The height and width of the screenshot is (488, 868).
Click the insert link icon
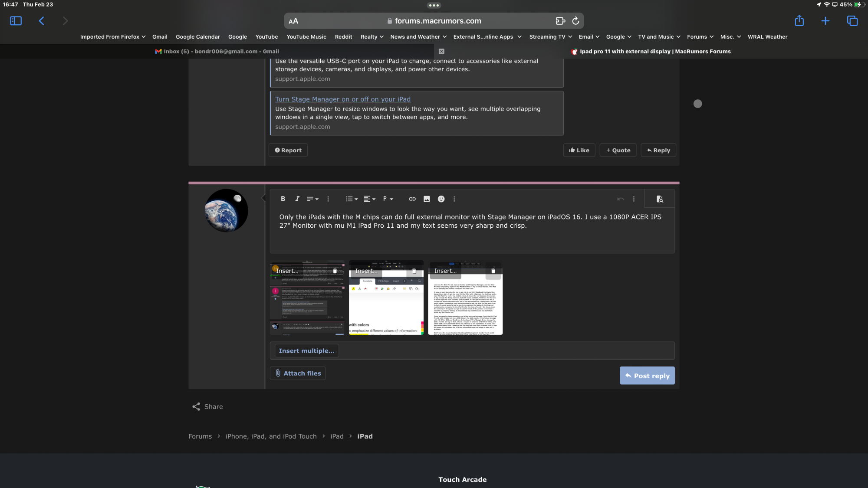[x=412, y=199]
